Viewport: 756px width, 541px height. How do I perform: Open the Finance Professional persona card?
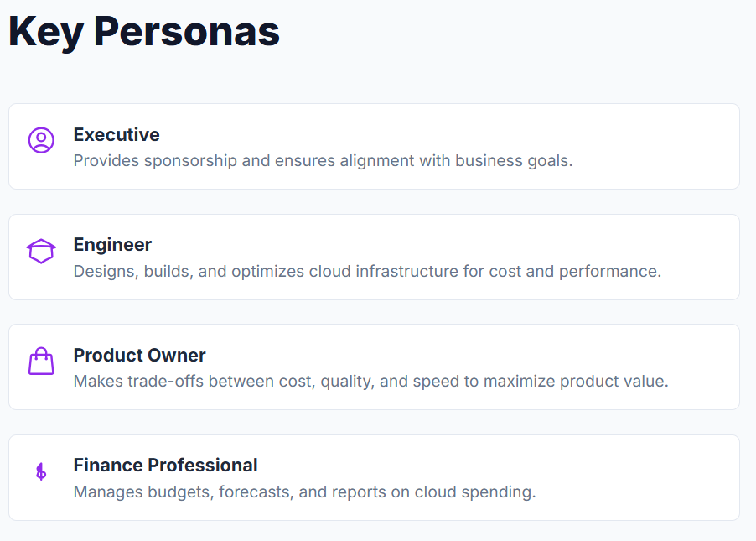[374, 477]
